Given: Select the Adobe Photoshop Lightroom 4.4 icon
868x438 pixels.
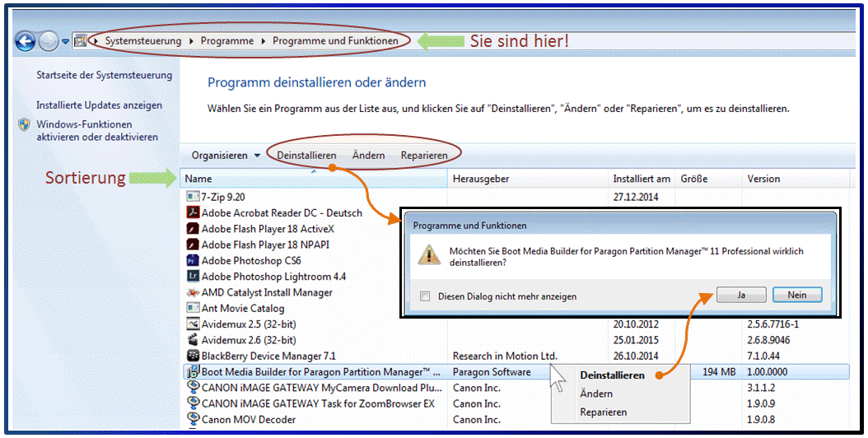Looking at the screenshot, I should pos(194,277).
